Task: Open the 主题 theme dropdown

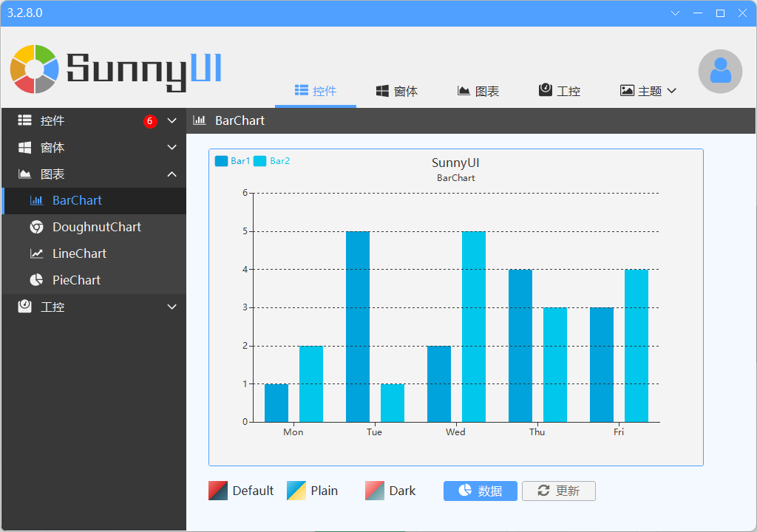Action: pos(648,91)
